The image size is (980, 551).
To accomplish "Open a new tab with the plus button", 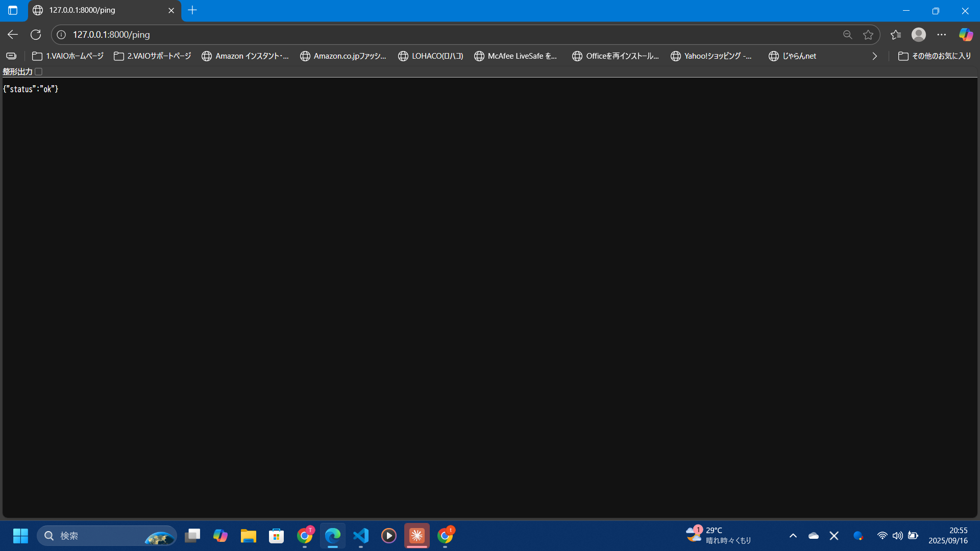I will click(x=192, y=10).
